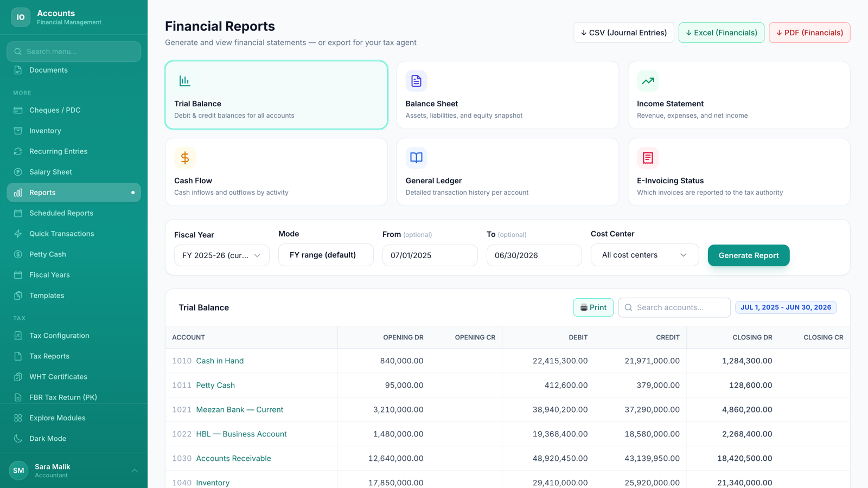
Task: Click the Explore Modules grid icon
Action: point(18,418)
